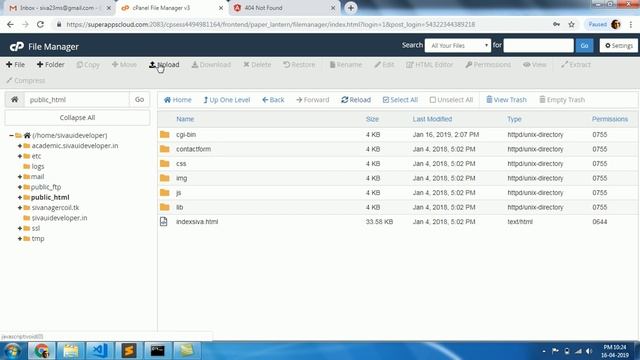The image size is (640, 360).
Task: Open the Settings dialog
Action: [x=619, y=45]
